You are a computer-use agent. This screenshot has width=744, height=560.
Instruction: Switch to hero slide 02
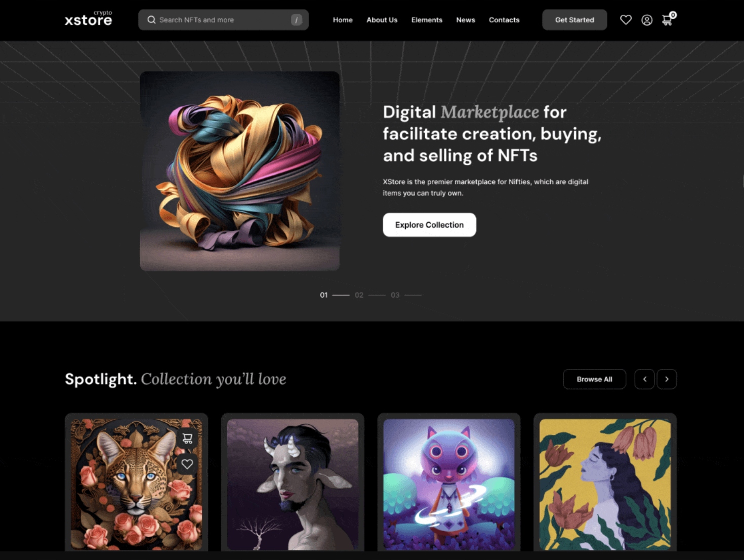click(359, 295)
